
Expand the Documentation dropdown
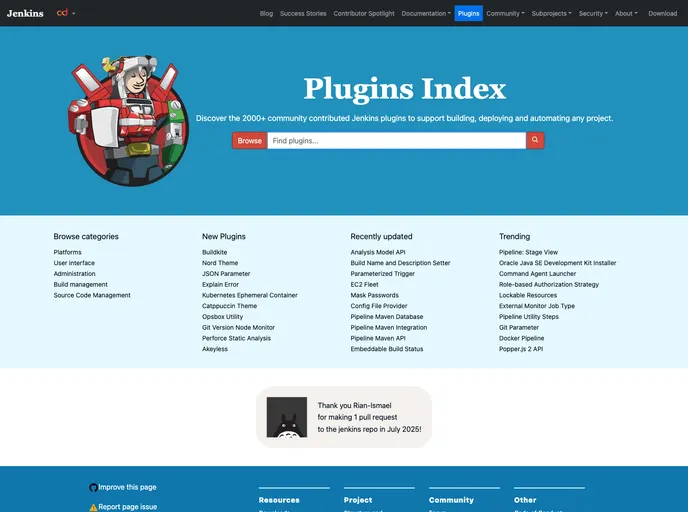[426, 14]
